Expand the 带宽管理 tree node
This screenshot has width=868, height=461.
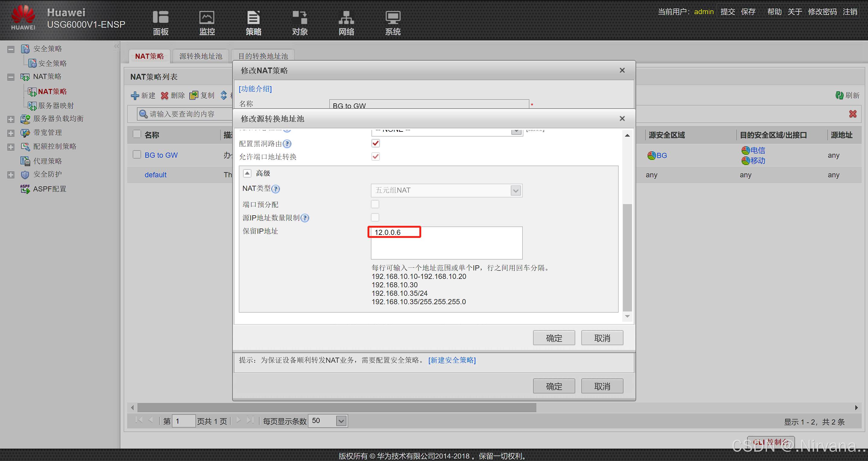pos(11,133)
